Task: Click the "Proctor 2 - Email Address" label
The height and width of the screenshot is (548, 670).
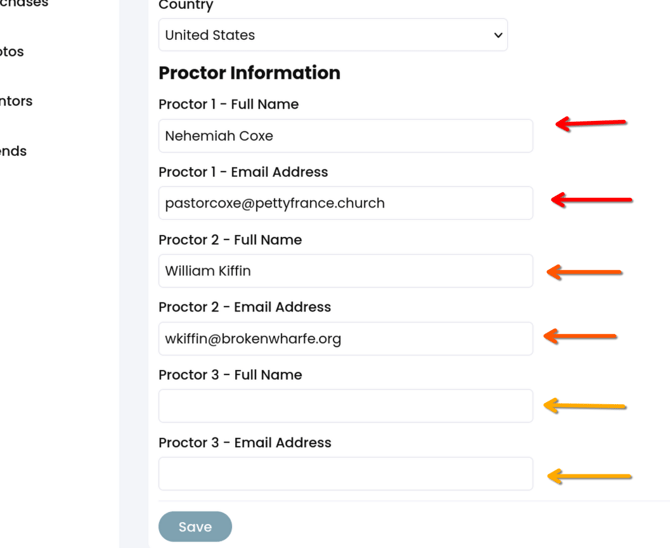Action: [x=244, y=307]
